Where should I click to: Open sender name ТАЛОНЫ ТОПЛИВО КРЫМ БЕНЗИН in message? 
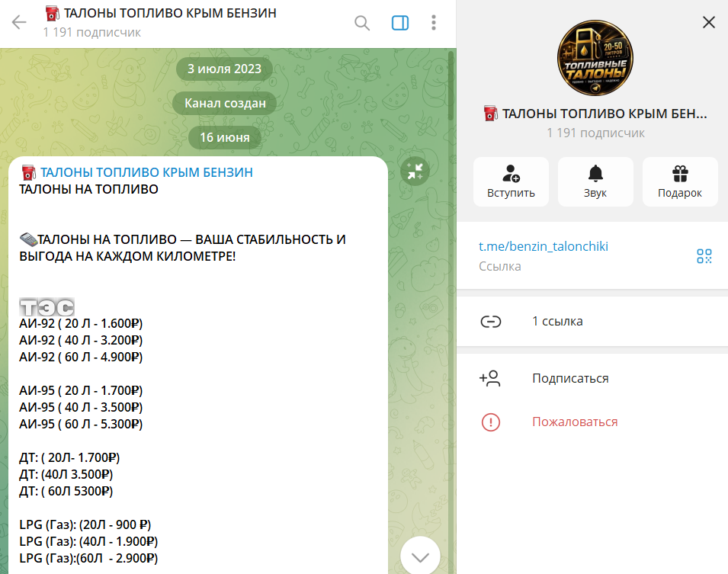[146, 172]
